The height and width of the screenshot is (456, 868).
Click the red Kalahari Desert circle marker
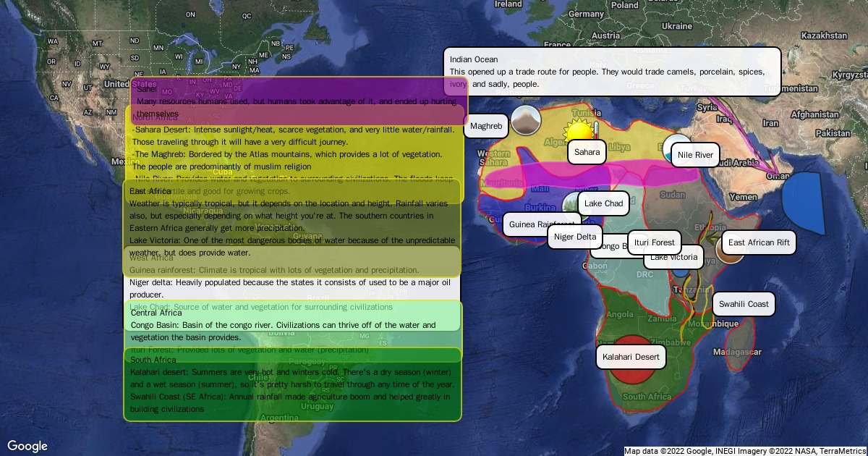click(x=631, y=359)
